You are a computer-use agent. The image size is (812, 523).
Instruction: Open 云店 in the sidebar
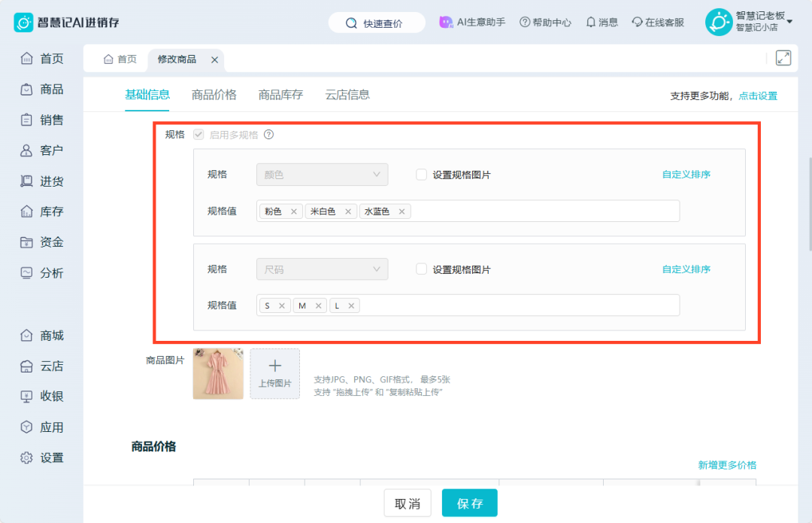pyautogui.click(x=42, y=366)
